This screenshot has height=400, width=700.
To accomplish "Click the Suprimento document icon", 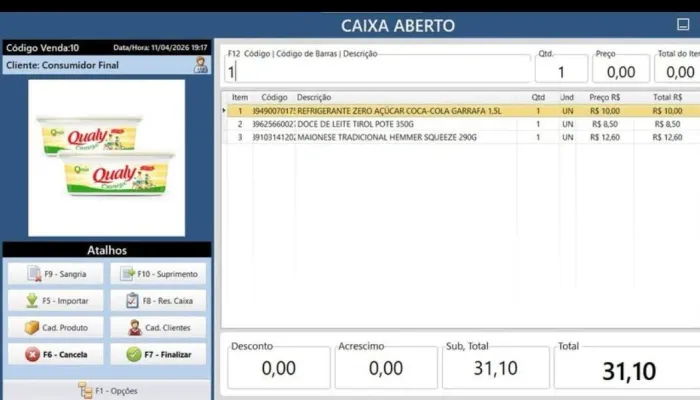I will coord(128,273).
